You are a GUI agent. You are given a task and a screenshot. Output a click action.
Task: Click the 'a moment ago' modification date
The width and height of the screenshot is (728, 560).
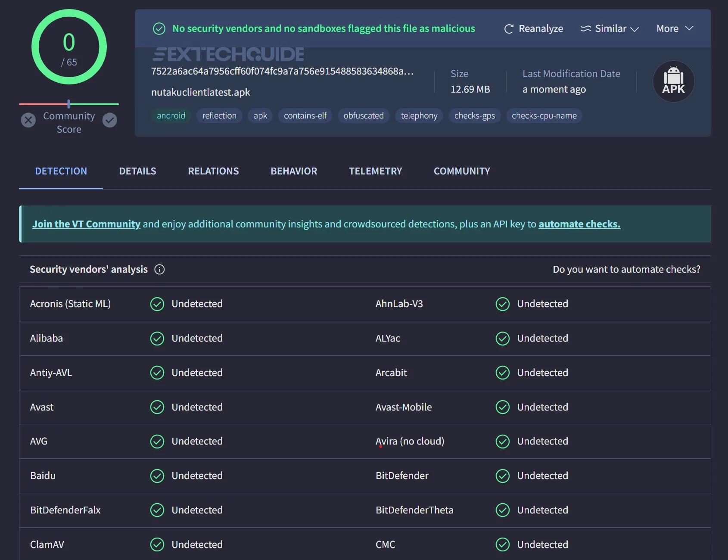554,89
